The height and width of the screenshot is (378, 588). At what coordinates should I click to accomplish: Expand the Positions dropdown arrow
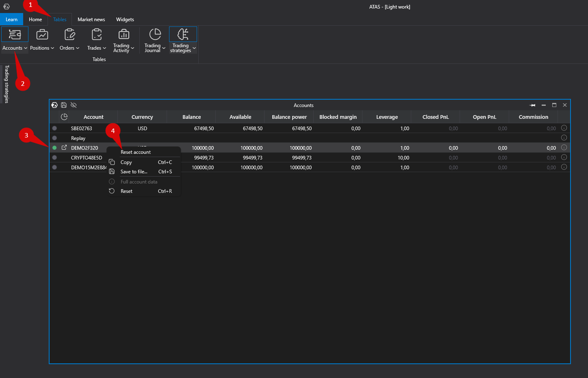coord(52,48)
